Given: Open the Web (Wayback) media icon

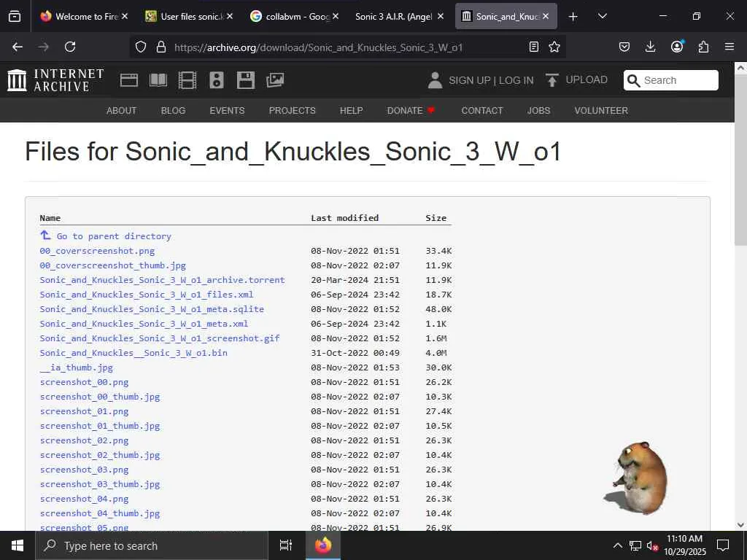Looking at the screenshot, I should (129, 80).
